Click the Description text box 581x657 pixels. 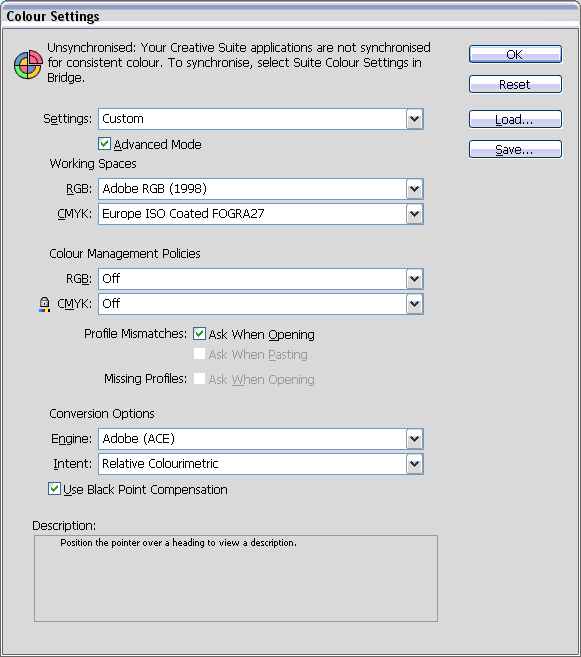(236, 578)
